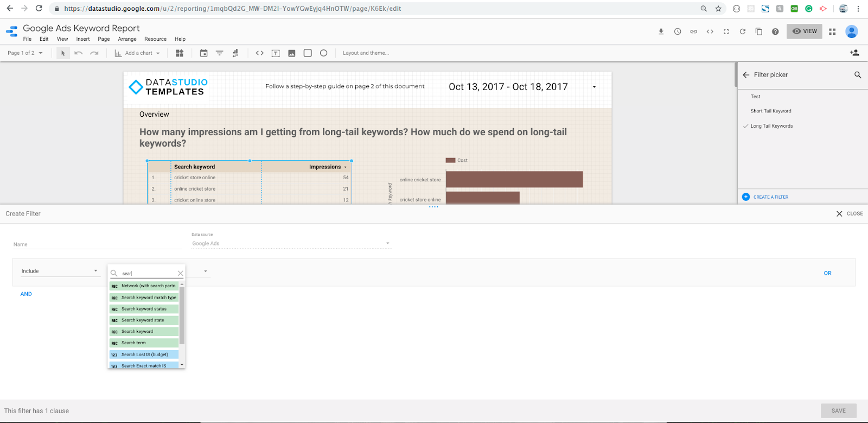Choose the Search term field
This screenshot has width=868, height=423.
144,343
